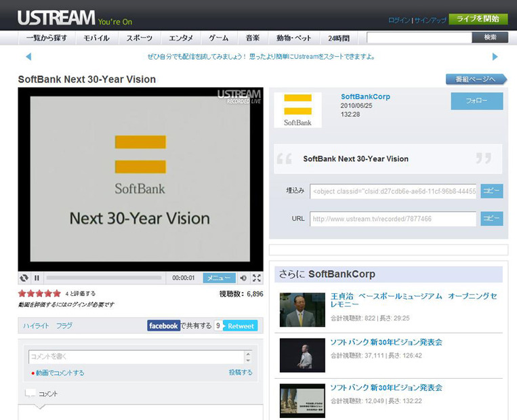The image size is (517, 420).
Task: Click the facebook share button
Action: (163, 326)
